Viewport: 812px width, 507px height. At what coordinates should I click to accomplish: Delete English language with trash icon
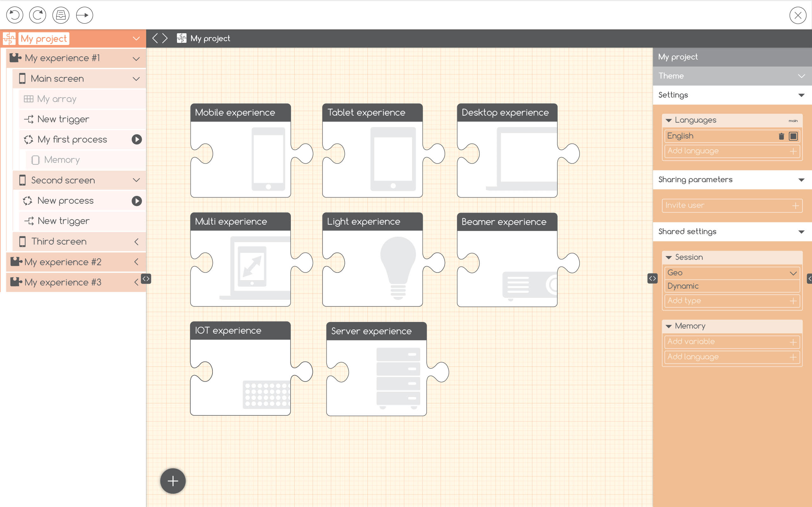tap(781, 136)
